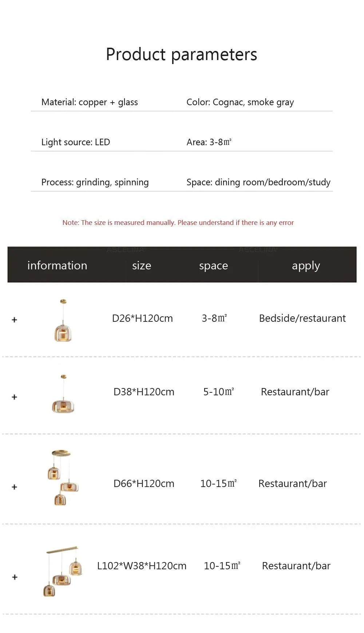Click the 'Product parameters' heading

point(181,55)
